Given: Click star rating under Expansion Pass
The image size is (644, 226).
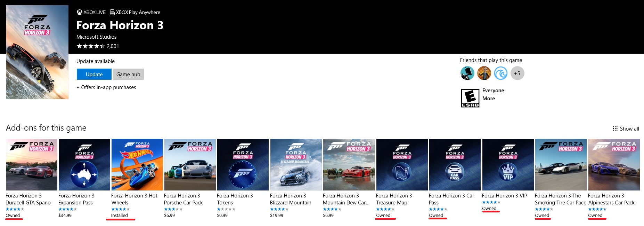Looking at the screenshot, I should [x=68, y=209].
